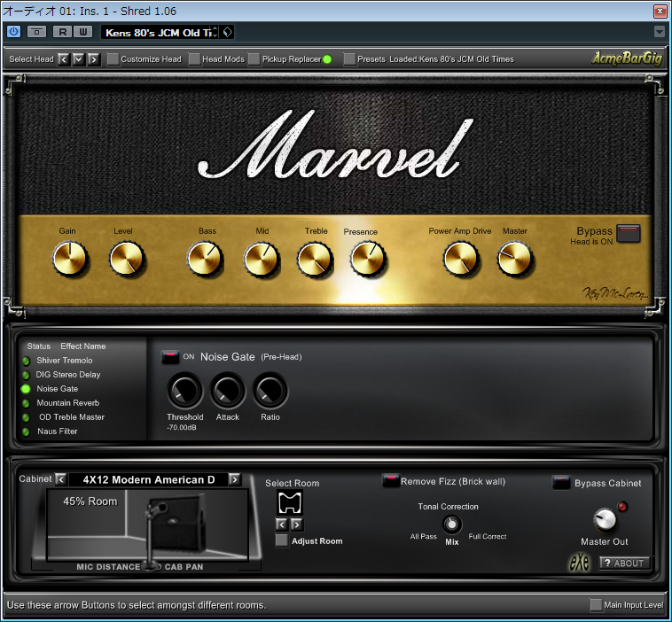Toggle the Bypass Cabinet switch
The height and width of the screenshot is (622, 672).
(x=561, y=483)
